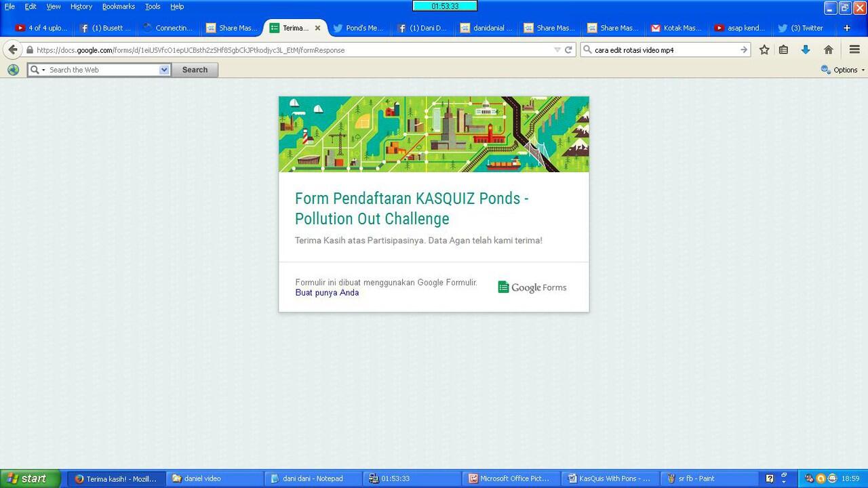Viewport: 868px width, 488px height.
Task: Click the search go arrow in search box
Action: pyautogui.click(x=744, y=49)
